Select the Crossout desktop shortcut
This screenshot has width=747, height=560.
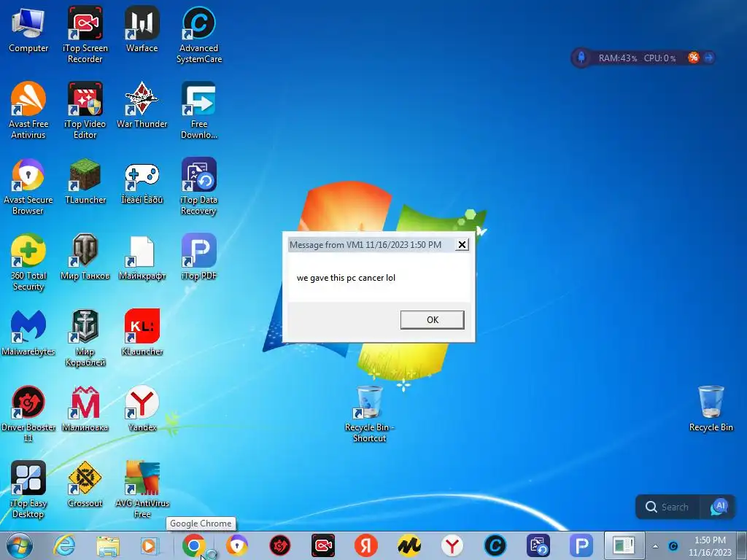click(x=85, y=484)
